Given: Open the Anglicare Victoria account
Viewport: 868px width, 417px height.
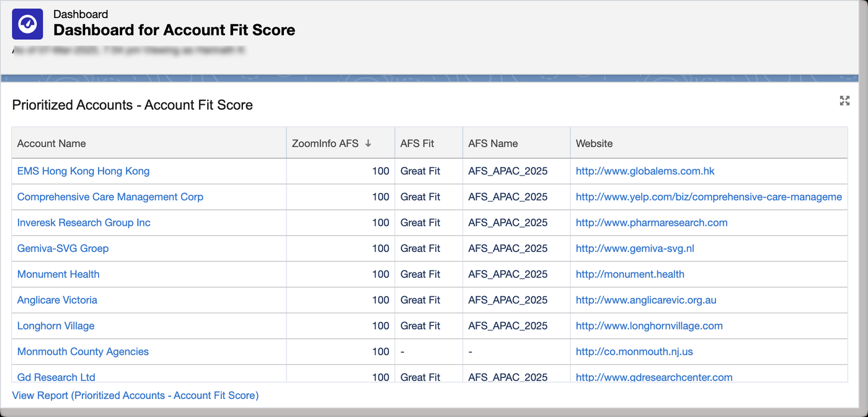Looking at the screenshot, I should (x=57, y=300).
